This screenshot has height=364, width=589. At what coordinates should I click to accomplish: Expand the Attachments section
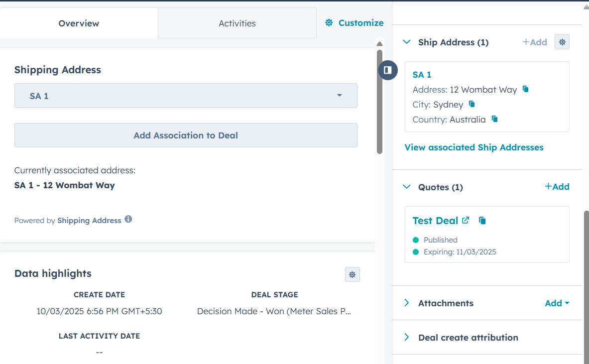[406, 302]
